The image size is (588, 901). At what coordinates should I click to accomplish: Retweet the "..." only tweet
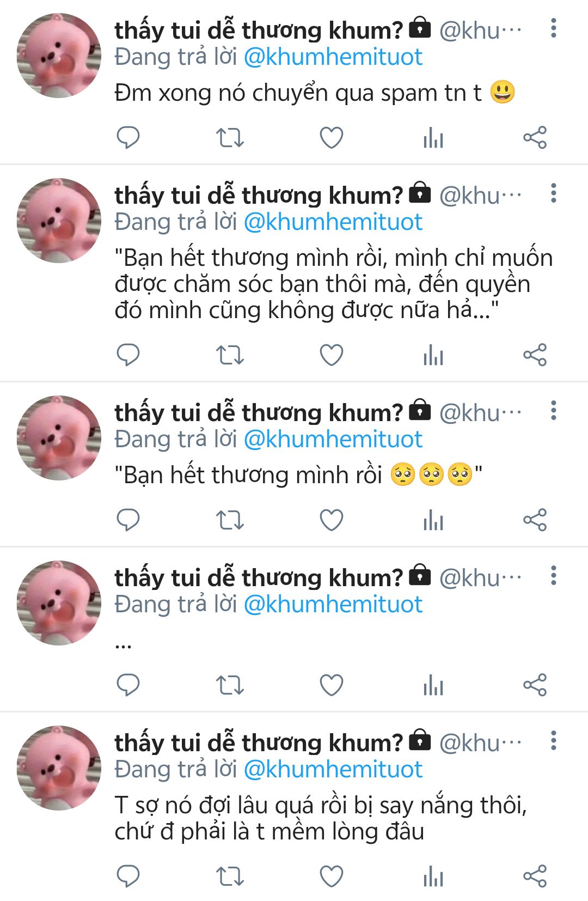pyautogui.click(x=230, y=685)
